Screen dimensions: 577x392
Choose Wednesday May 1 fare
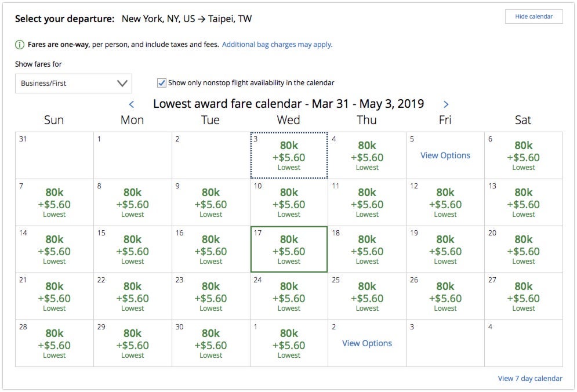[289, 343]
